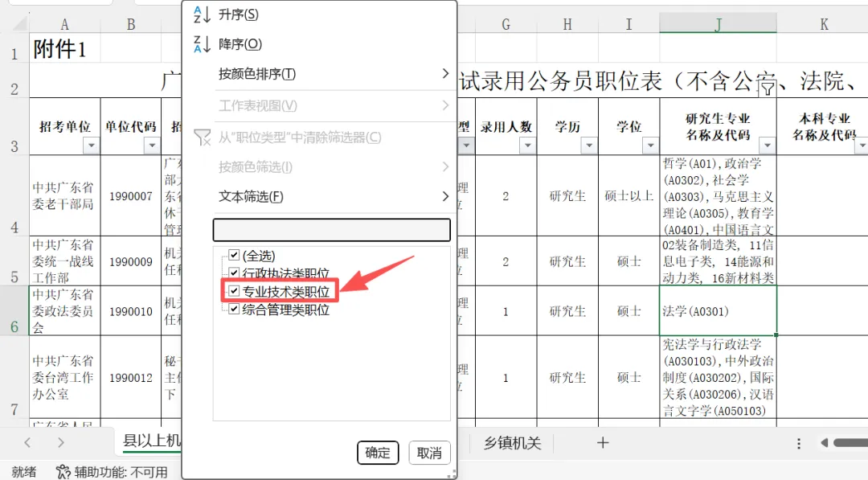Uncheck the 综合管理类职位 checkbox
Viewport: 868px width, 480px height.
(235, 309)
